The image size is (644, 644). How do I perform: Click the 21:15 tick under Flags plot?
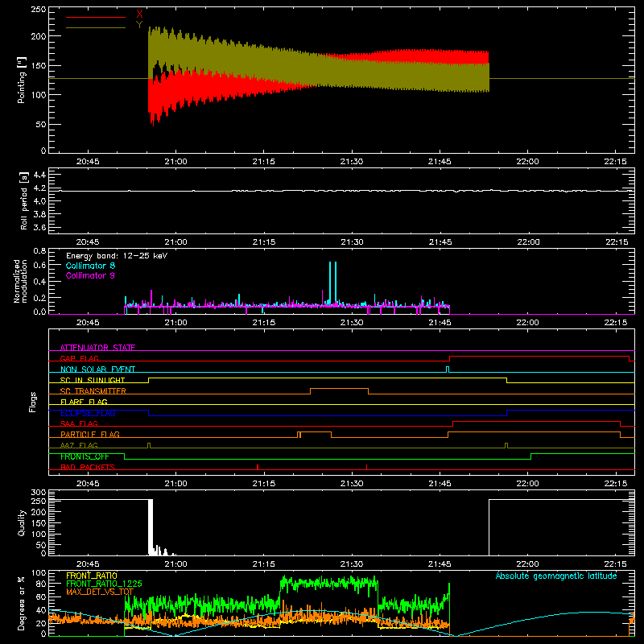tap(264, 484)
